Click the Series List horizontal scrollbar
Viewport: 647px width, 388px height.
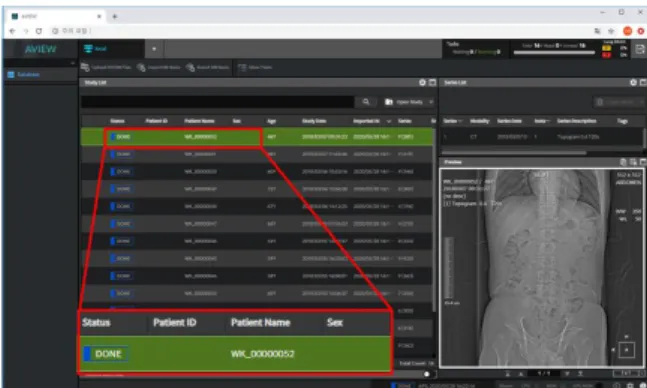point(514,153)
